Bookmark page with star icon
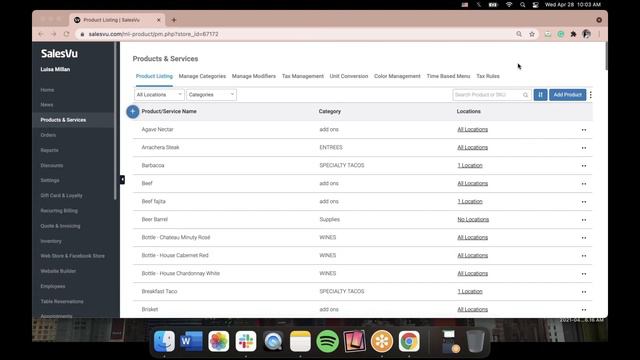This screenshot has height=360, width=640. pos(532,34)
